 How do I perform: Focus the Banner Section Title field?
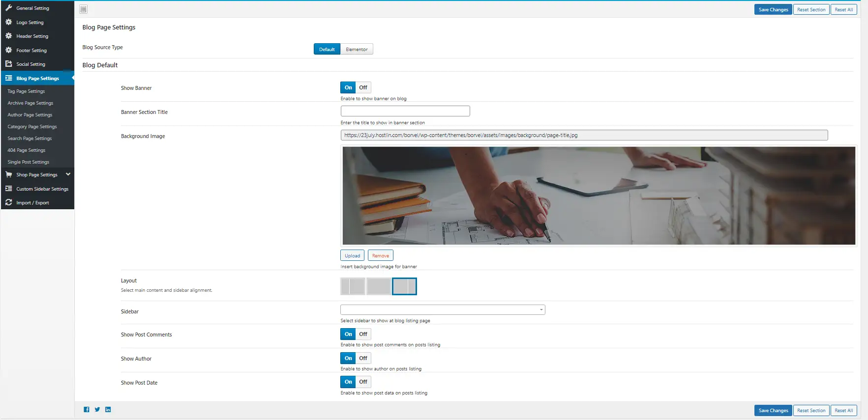(x=405, y=112)
